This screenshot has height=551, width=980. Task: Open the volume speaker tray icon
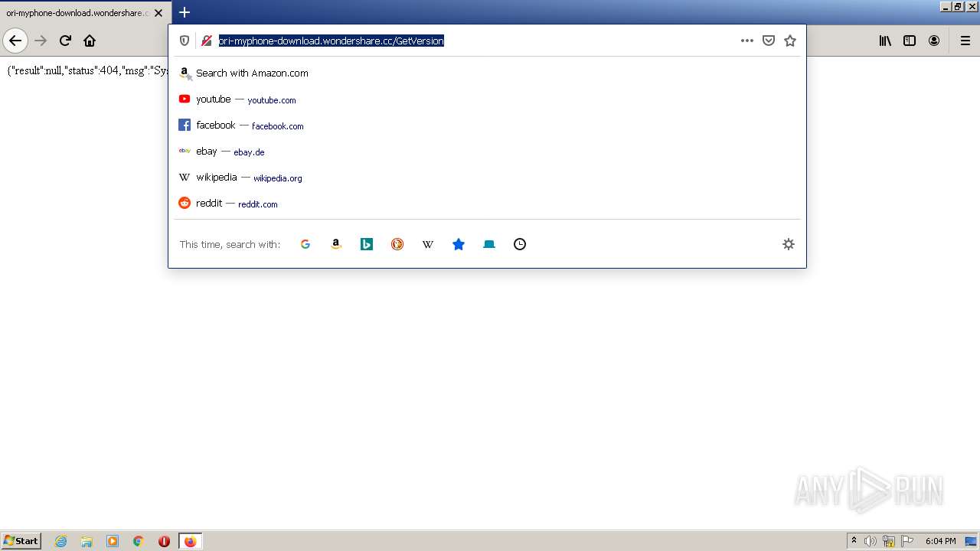pos(871,541)
